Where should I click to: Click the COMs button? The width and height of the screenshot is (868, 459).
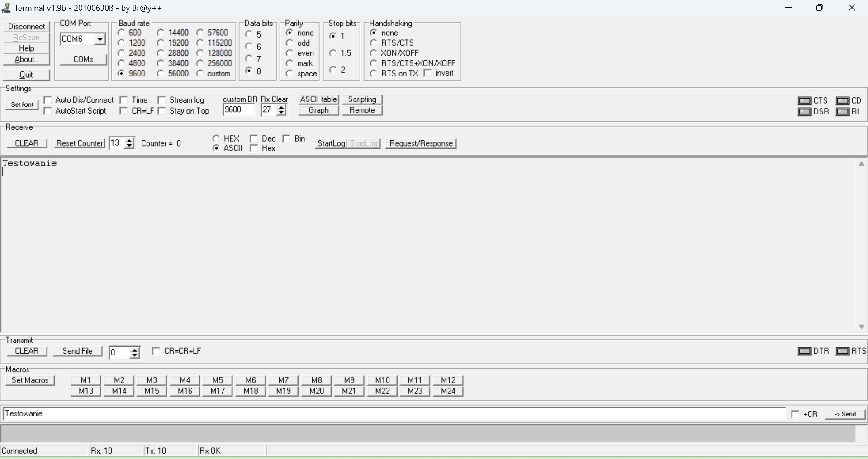(x=84, y=59)
